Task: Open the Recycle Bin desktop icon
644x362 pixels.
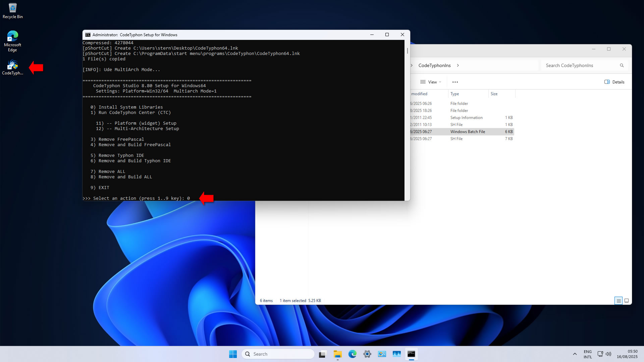Action: click(x=13, y=11)
